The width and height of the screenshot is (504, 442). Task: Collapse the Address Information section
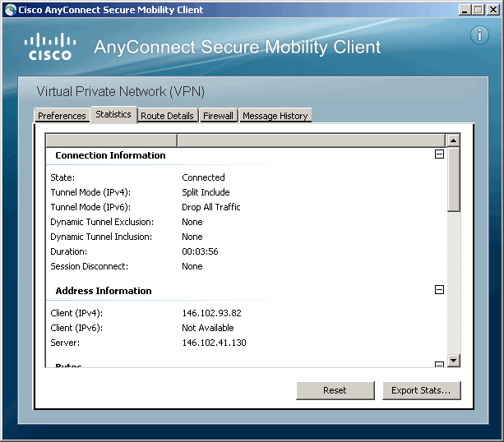coord(439,290)
